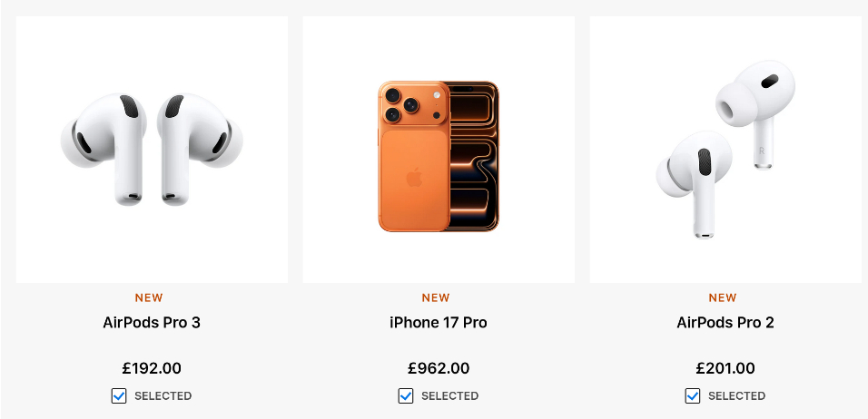The width and height of the screenshot is (868, 419).
Task: Click the AirPods Pro 3 product image
Action: (x=152, y=150)
